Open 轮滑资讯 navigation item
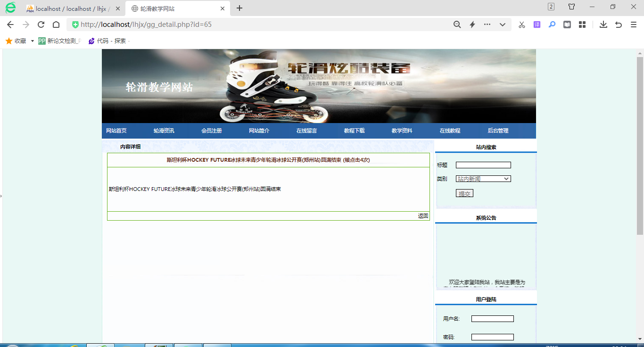 164,131
